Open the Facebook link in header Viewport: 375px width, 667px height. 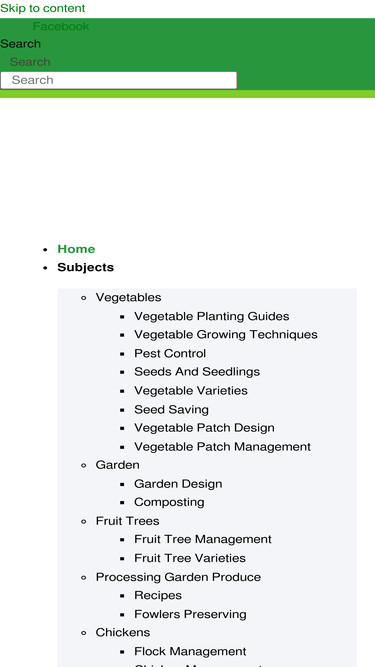[61, 26]
